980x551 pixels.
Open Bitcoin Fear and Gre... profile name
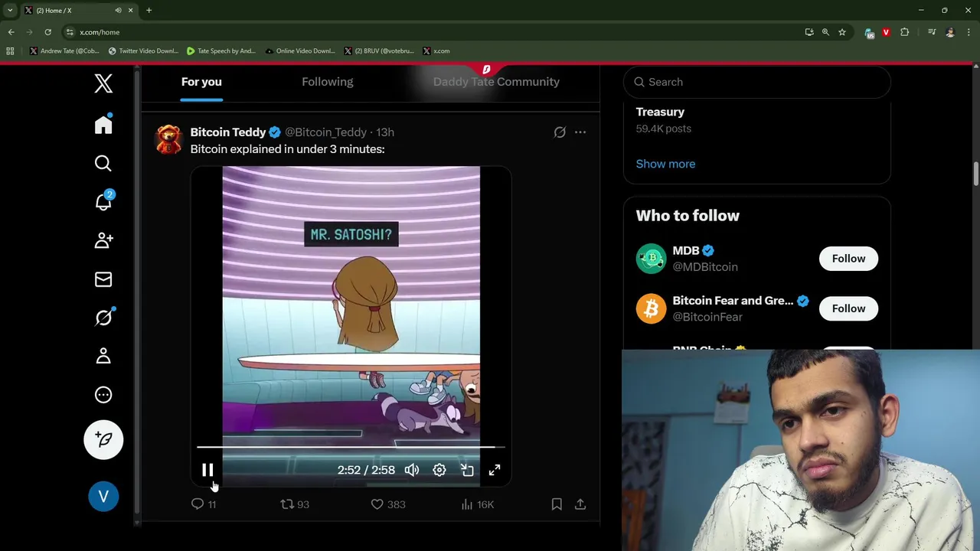click(x=733, y=301)
